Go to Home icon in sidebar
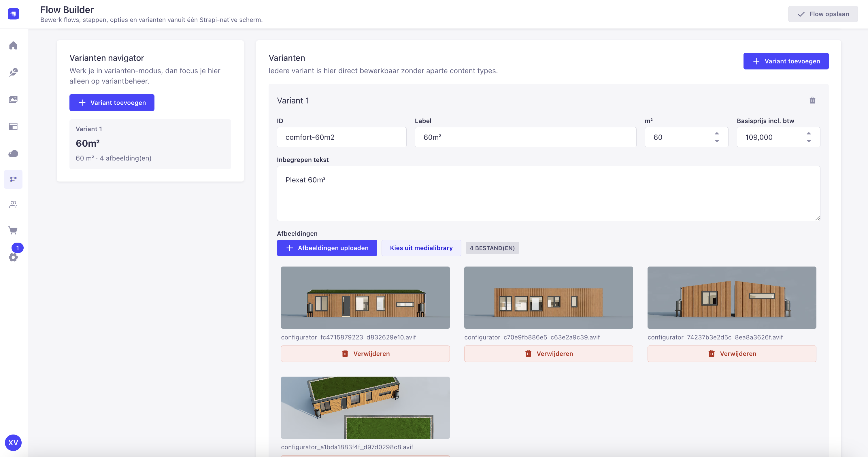 point(13,45)
